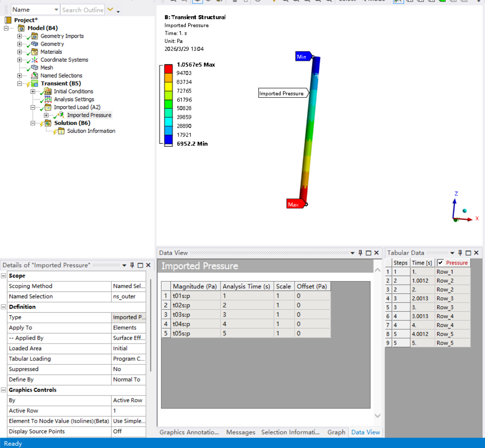Collapse the Scope section in Details
The height and width of the screenshot is (448, 485).
(x=4, y=276)
